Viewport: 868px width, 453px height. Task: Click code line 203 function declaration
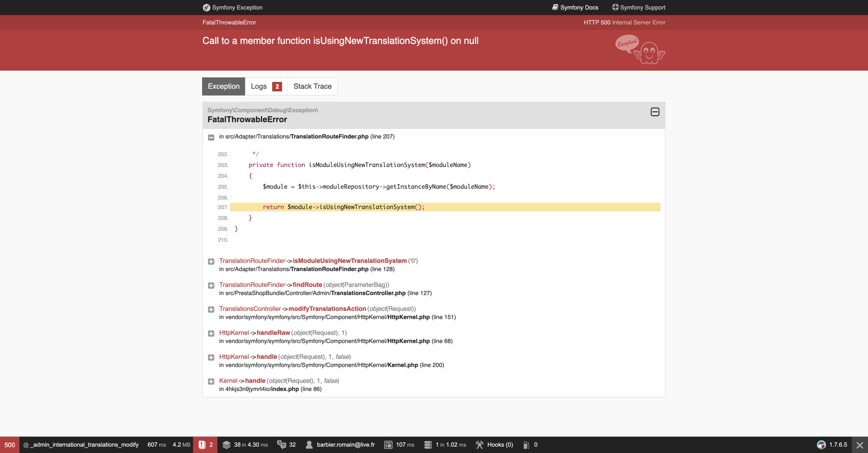pyautogui.click(x=360, y=165)
